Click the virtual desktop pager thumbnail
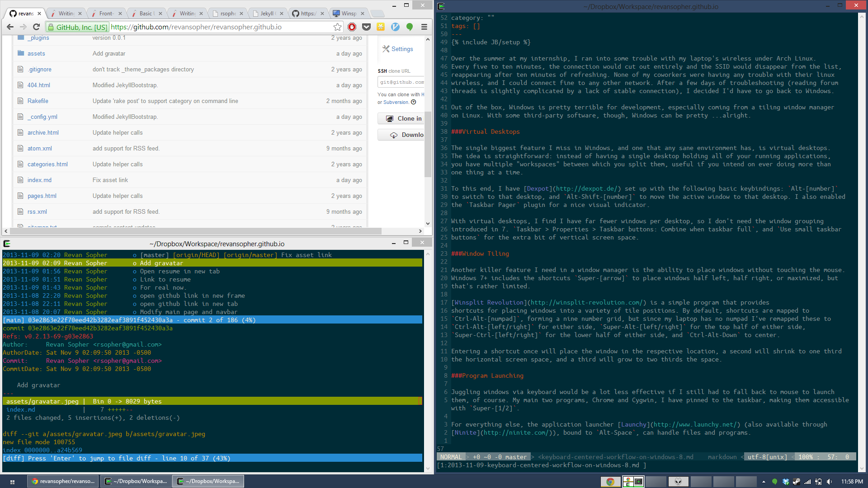This screenshot has height=488, width=868. coord(633,482)
